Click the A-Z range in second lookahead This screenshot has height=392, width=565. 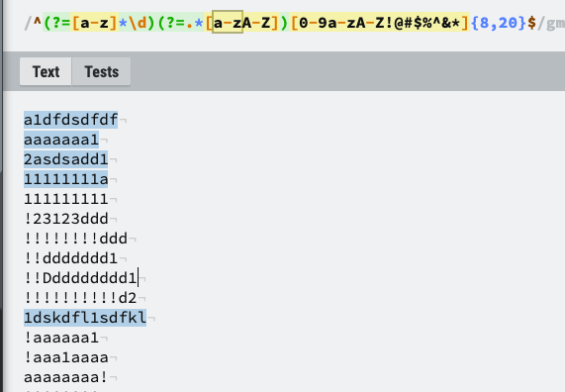tap(256, 23)
